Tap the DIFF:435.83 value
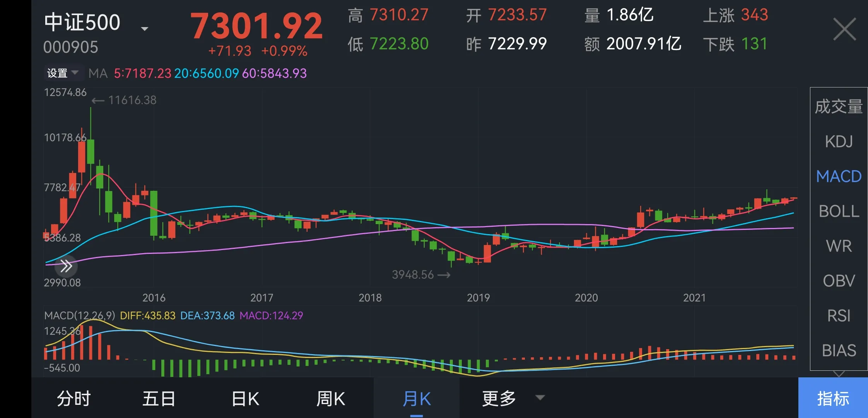This screenshot has height=418, width=868. (x=148, y=315)
